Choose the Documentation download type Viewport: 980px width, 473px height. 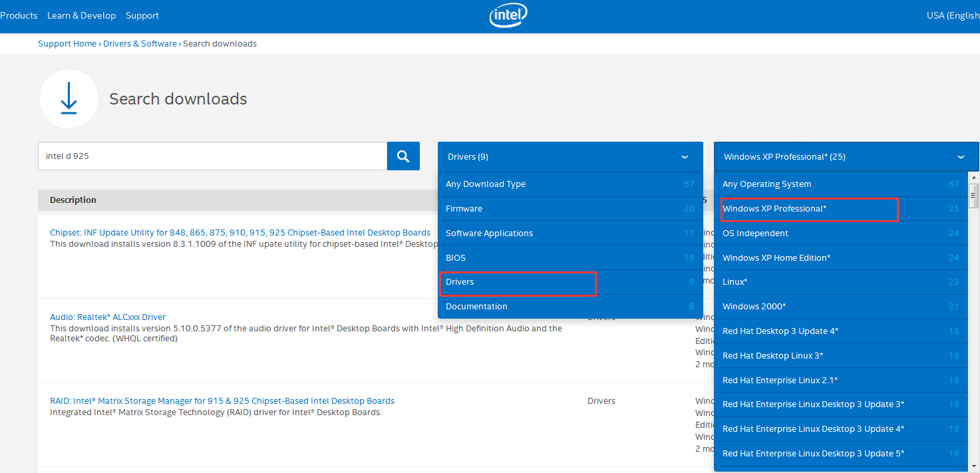pyautogui.click(x=570, y=307)
